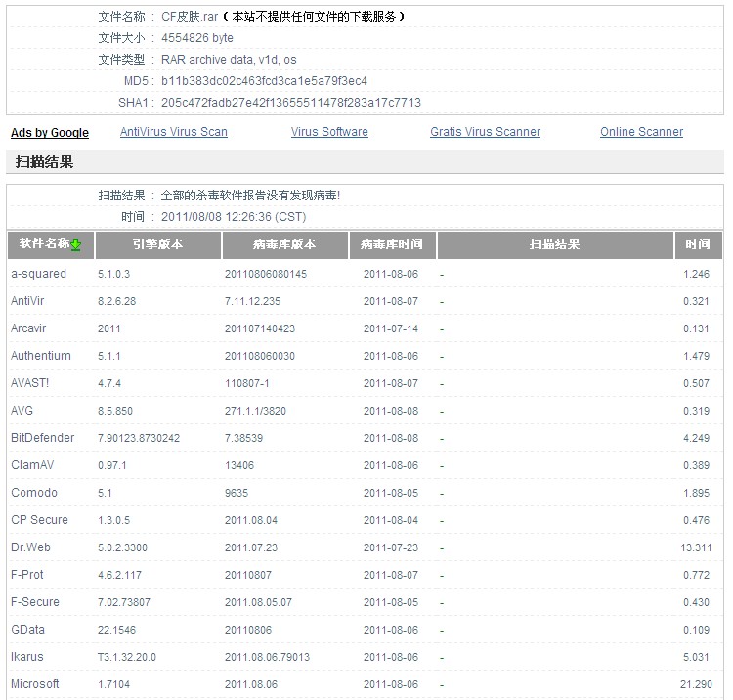This screenshot has height=700, width=733.
Task: Click Authentium database version 201108060030
Action: (x=259, y=356)
